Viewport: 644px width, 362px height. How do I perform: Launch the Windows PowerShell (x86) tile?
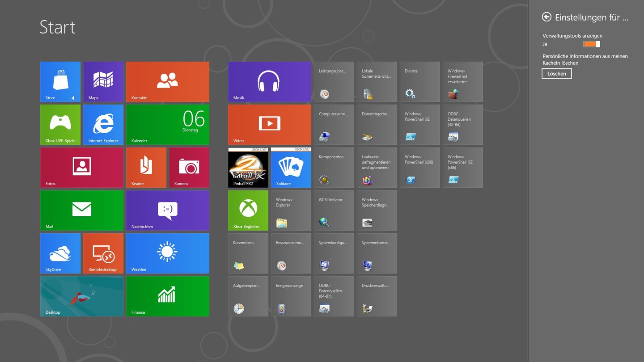tap(420, 168)
